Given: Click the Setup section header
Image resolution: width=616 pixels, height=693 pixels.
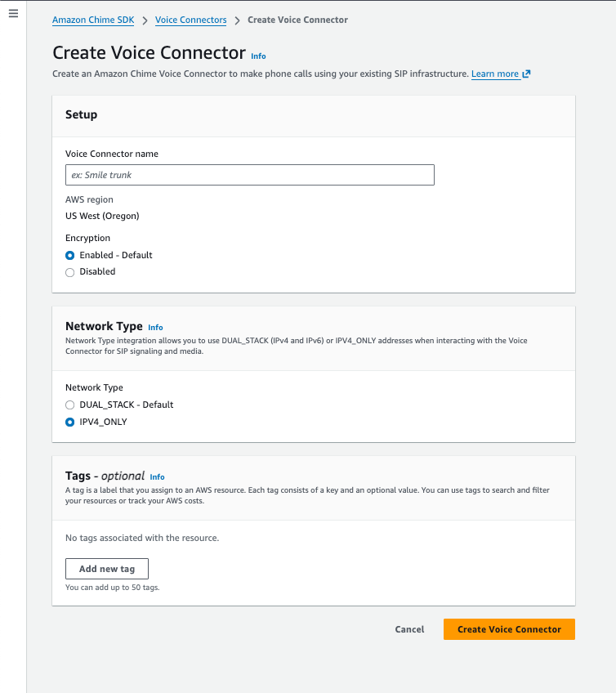Looking at the screenshot, I should 79,116.
